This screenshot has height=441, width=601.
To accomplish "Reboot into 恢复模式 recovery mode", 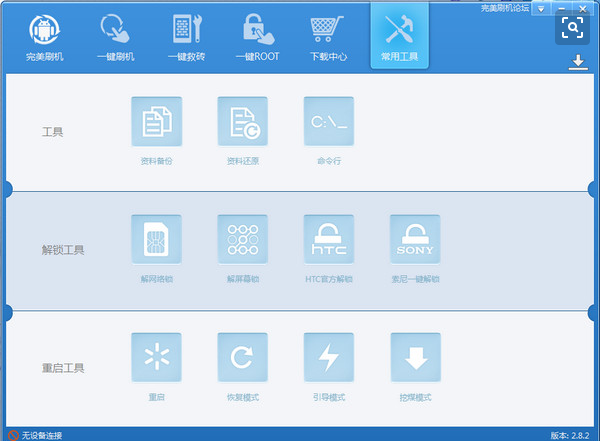I will click(x=243, y=357).
